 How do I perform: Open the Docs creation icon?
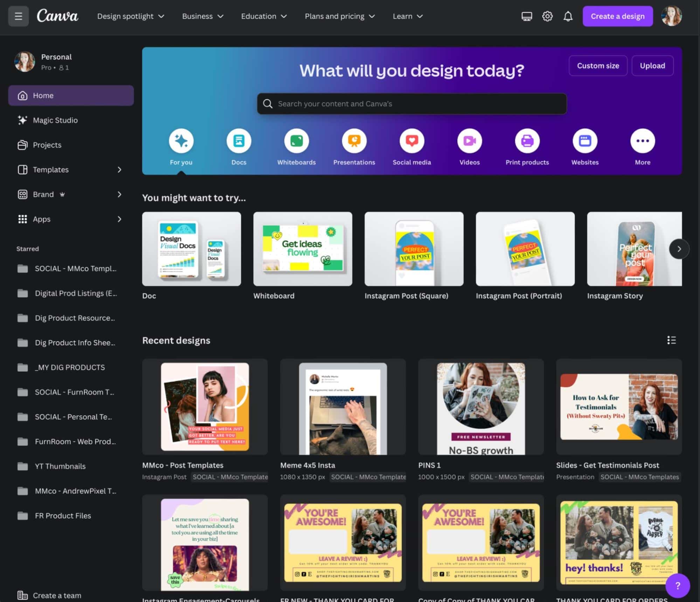pos(238,141)
